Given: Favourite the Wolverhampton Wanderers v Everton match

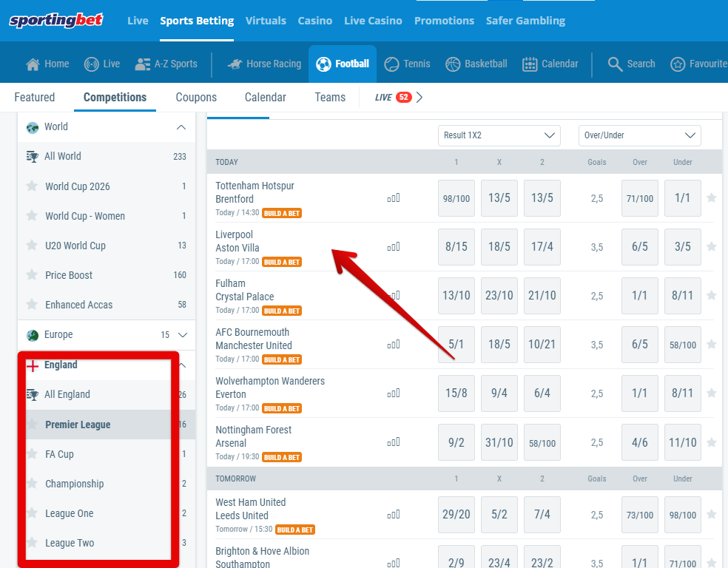Looking at the screenshot, I should (x=711, y=393).
